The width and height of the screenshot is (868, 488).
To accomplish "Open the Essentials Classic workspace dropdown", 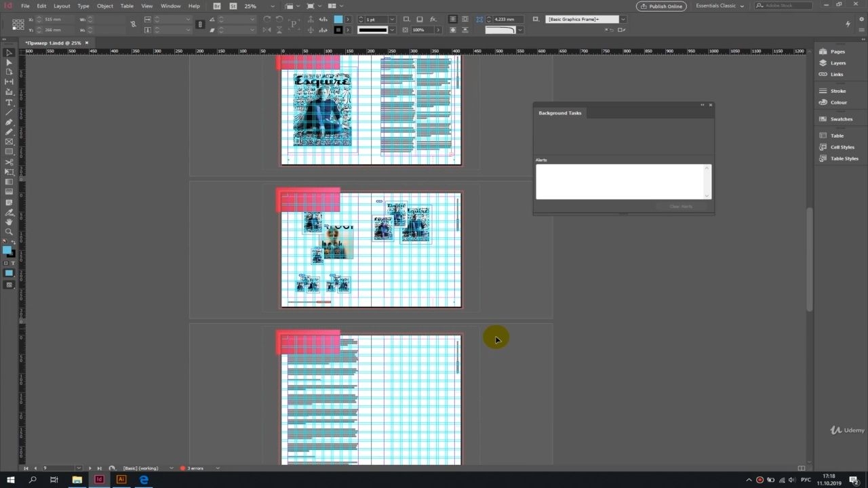I will [x=720, y=6].
